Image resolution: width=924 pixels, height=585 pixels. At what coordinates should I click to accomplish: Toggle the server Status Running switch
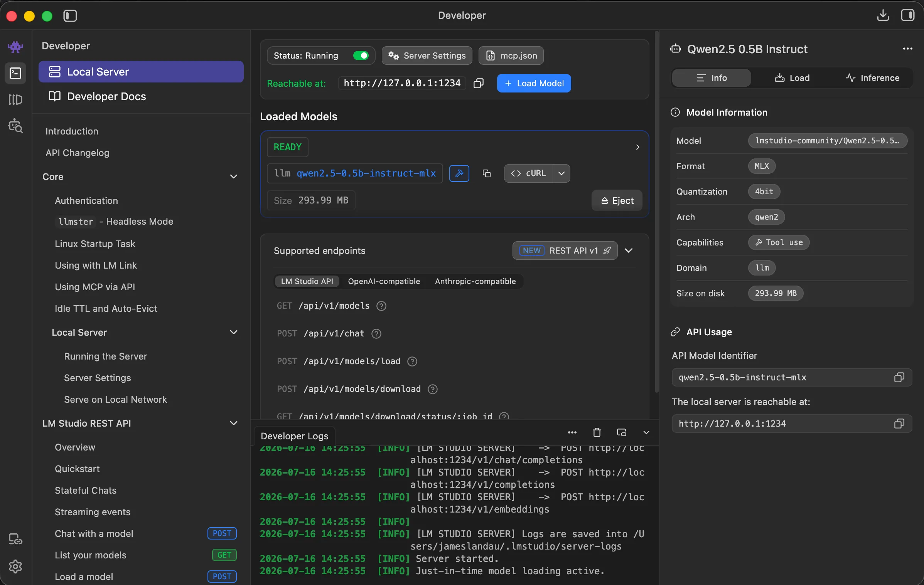[361, 55]
